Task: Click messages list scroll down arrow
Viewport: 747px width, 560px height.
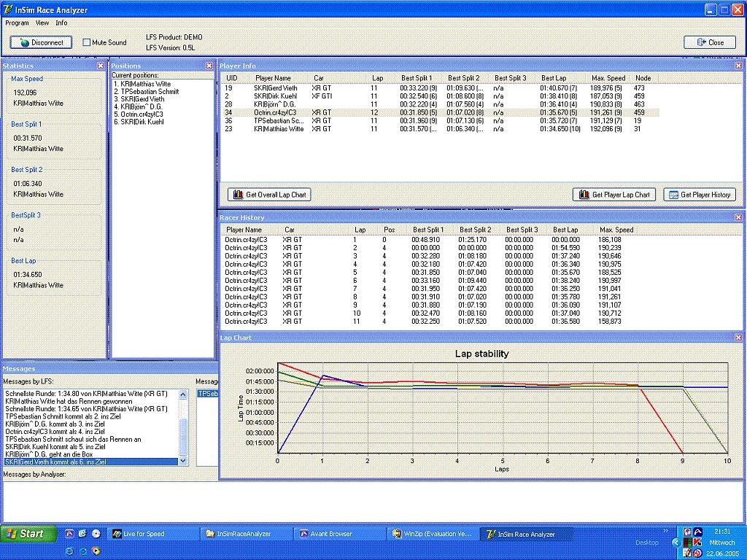Action: tap(183, 461)
